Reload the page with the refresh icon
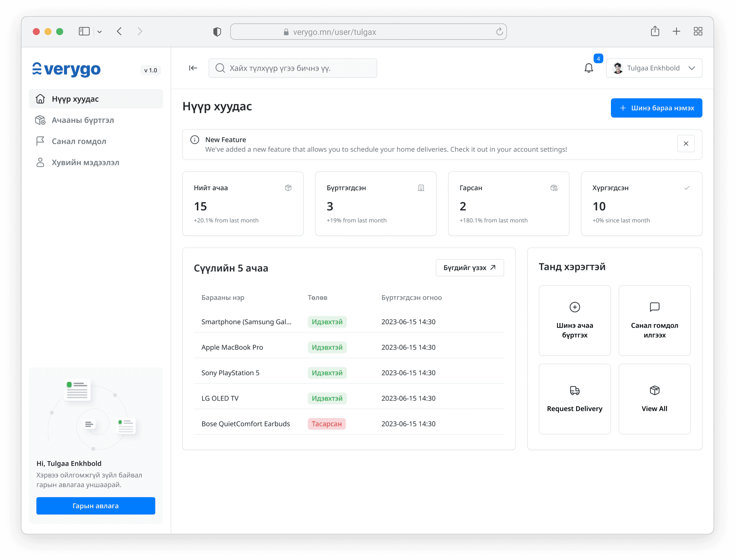Image resolution: width=735 pixels, height=560 pixels. pos(499,32)
